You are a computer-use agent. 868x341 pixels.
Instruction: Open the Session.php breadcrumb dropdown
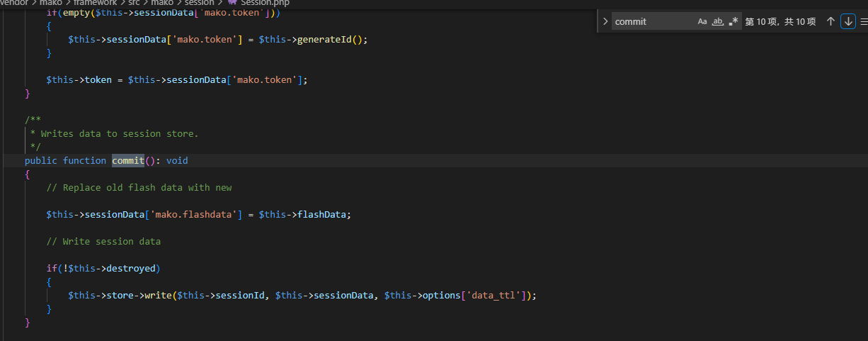pyautogui.click(x=265, y=3)
